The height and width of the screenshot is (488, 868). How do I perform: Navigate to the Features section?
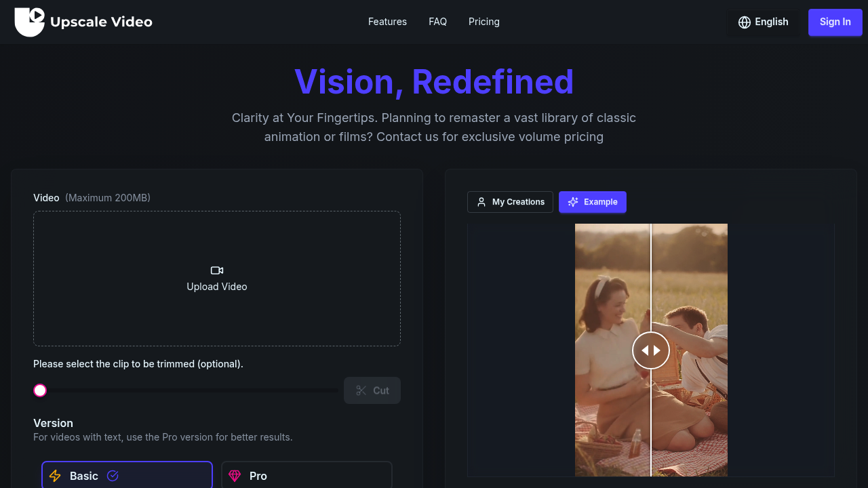pos(387,22)
